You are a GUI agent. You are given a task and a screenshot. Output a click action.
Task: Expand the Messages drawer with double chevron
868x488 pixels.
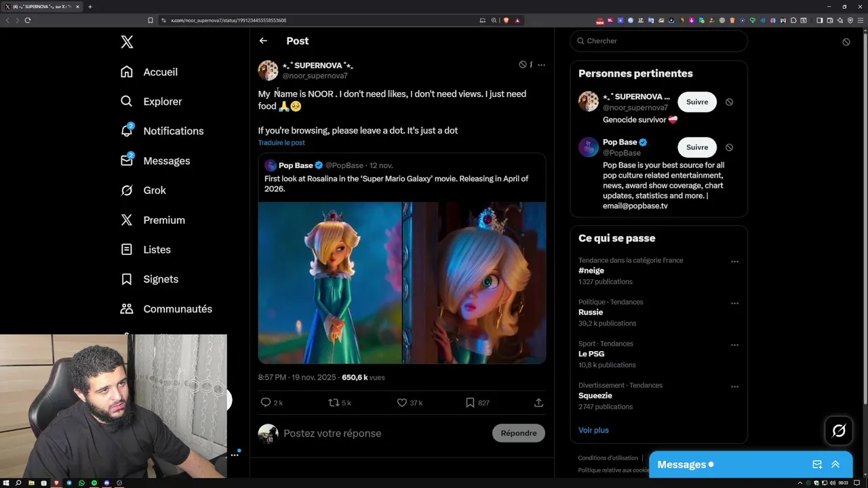[x=835, y=464]
